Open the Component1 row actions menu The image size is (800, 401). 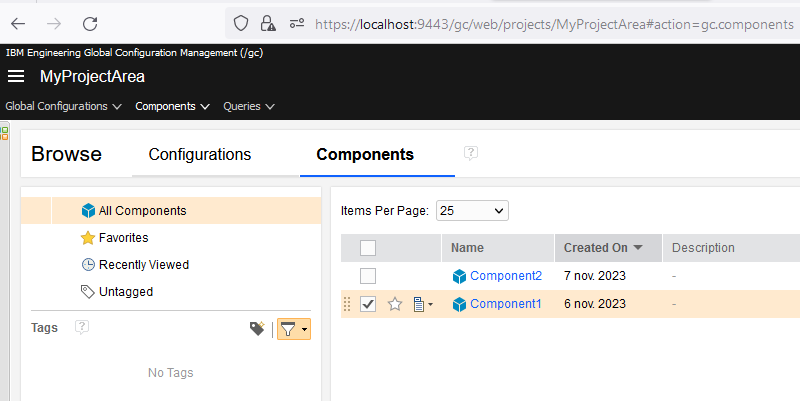(x=422, y=304)
